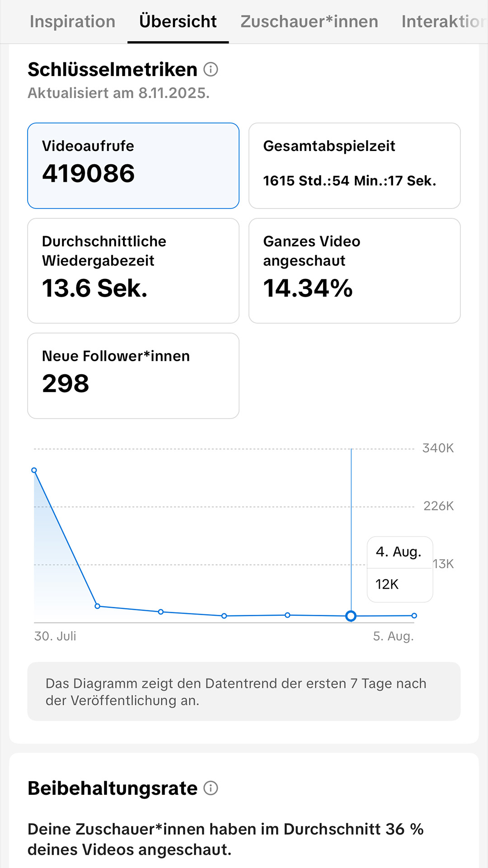The image size is (488, 868).
Task: Select the Videoaufrufe metric card
Action: pos(133,165)
